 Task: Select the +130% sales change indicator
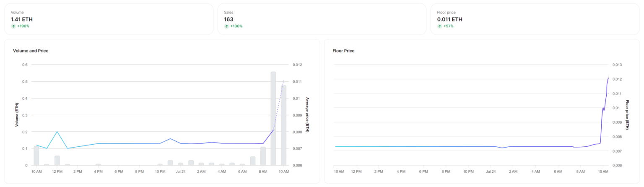pos(236,26)
